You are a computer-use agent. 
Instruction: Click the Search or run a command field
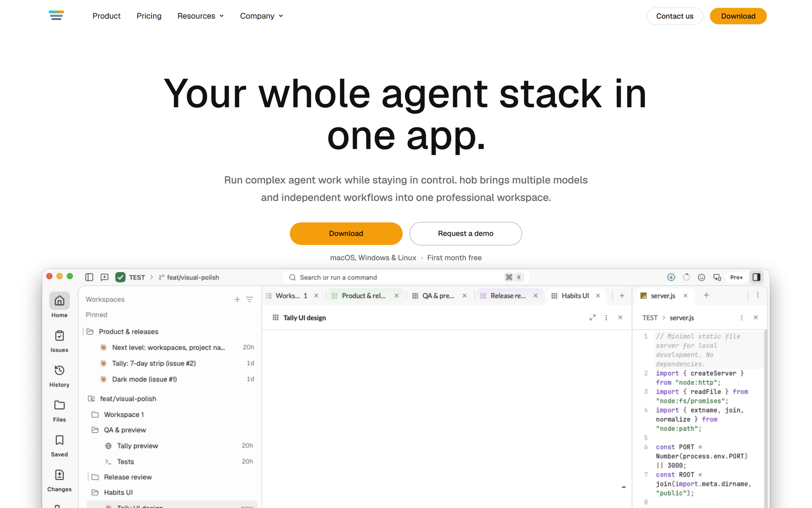coord(406,277)
